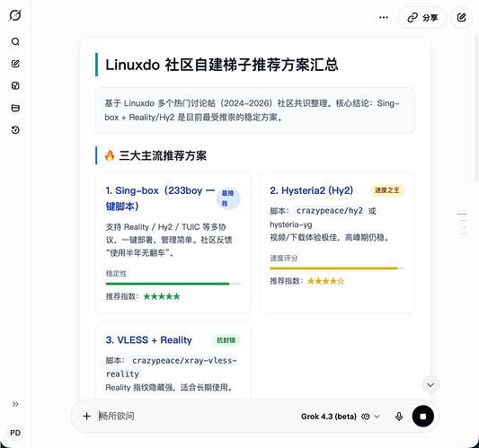Click the crazypeace/hy2 code snippet
The width and height of the screenshot is (479, 448).
(x=330, y=211)
